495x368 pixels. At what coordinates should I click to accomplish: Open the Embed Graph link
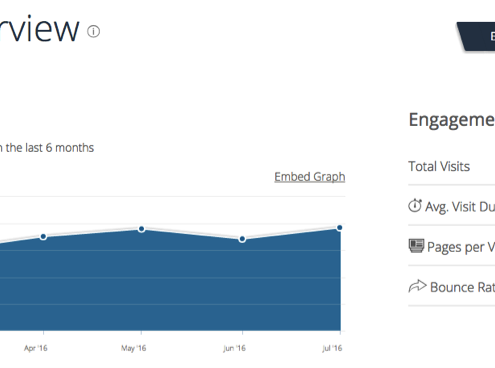point(310,177)
